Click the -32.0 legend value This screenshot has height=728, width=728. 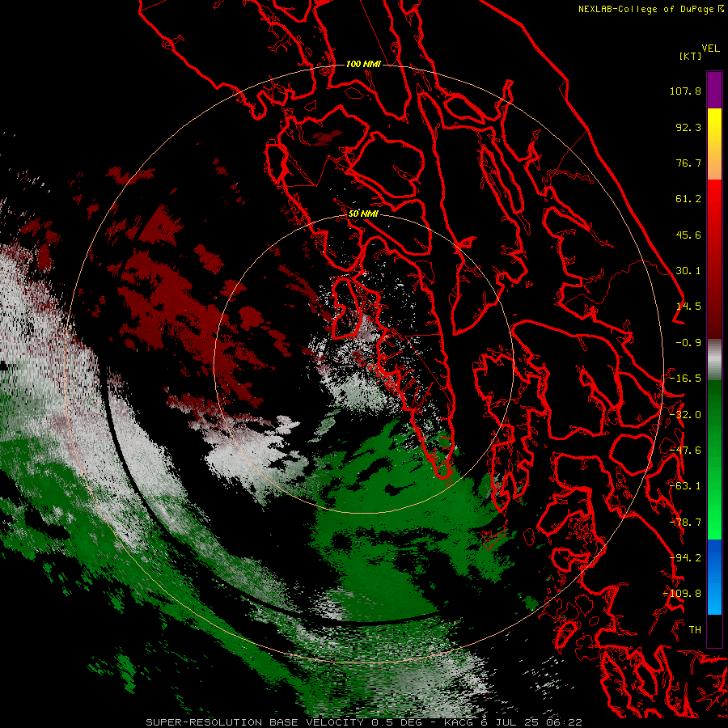685,415
